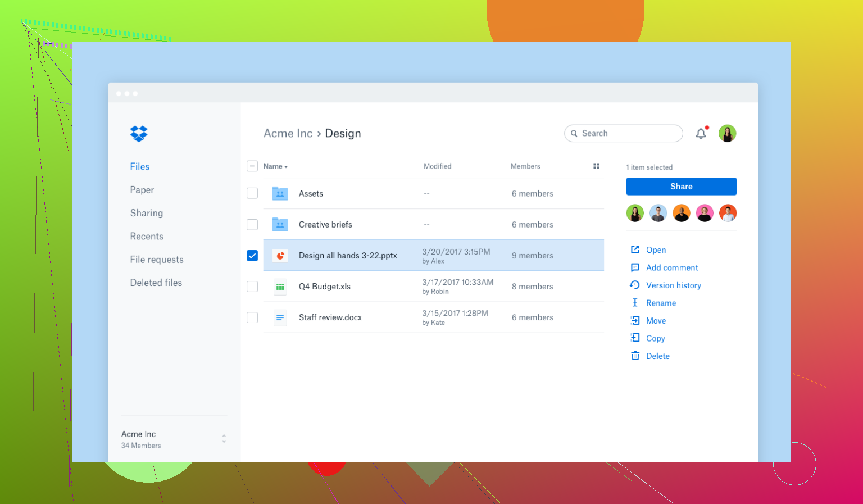Screen dimensions: 863x504
Task: Click the Assets shared folder icon
Action: tap(280, 194)
